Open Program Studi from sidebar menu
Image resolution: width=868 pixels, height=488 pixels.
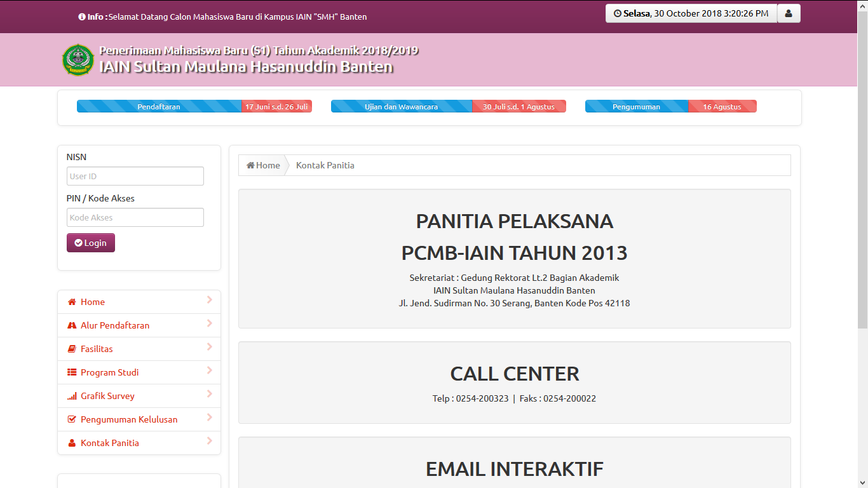tap(109, 372)
